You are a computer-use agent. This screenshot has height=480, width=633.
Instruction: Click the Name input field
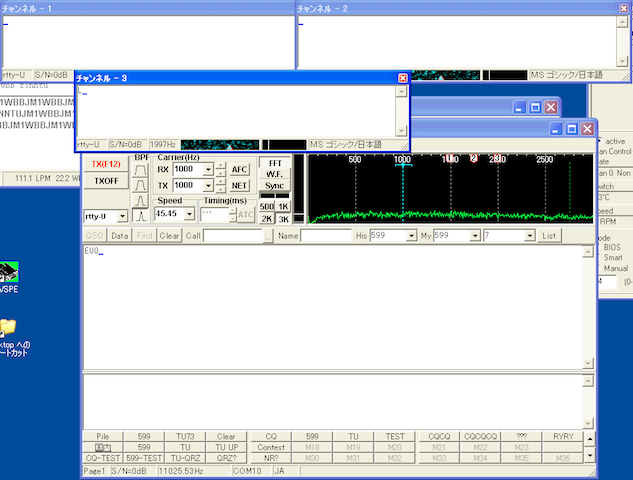coord(326,236)
